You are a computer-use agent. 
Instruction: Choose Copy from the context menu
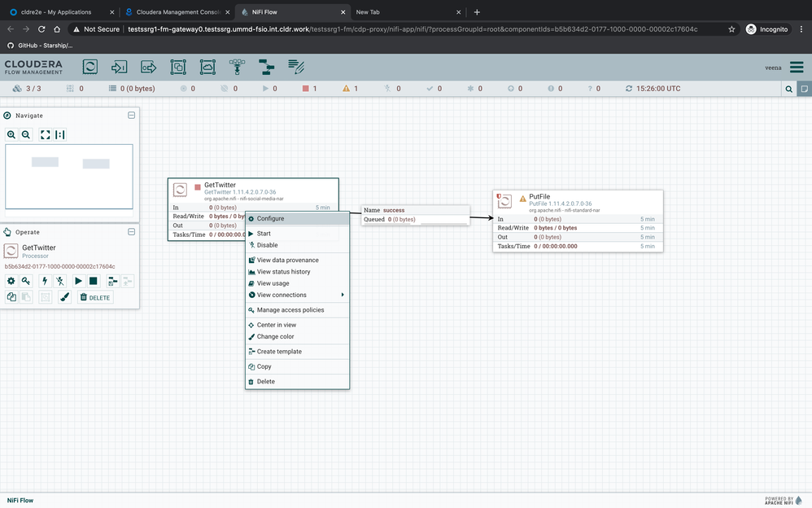click(x=297, y=366)
